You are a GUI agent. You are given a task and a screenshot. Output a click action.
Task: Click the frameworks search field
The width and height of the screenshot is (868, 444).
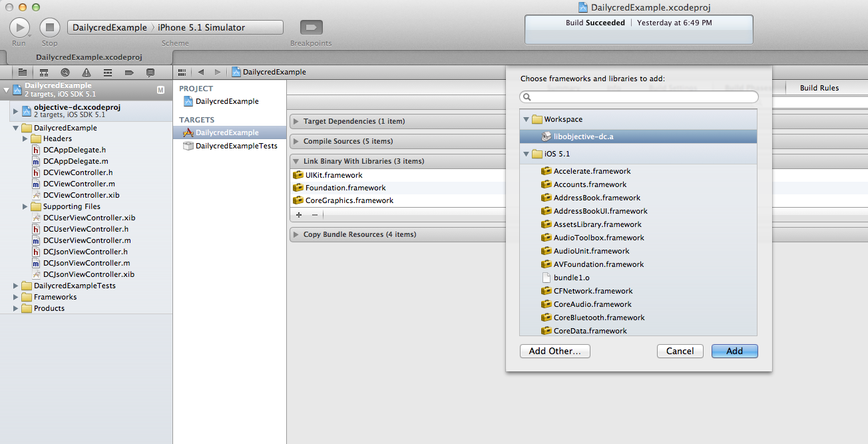pyautogui.click(x=639, y=97)
